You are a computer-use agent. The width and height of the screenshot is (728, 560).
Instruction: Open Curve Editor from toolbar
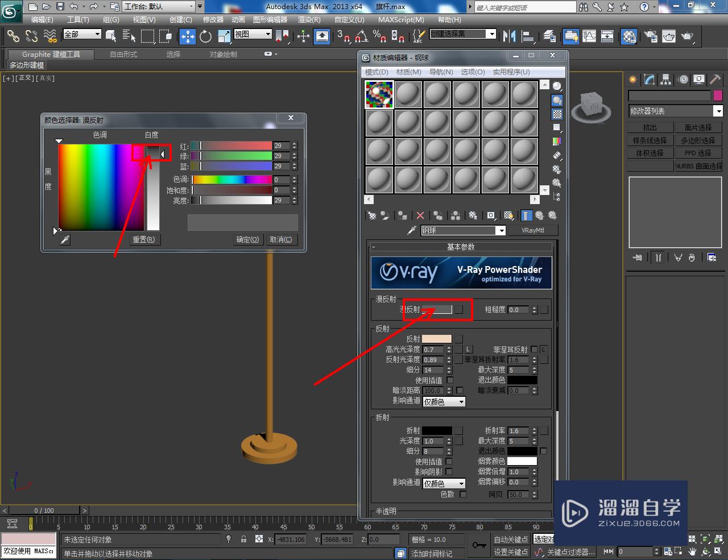[590, 36]
